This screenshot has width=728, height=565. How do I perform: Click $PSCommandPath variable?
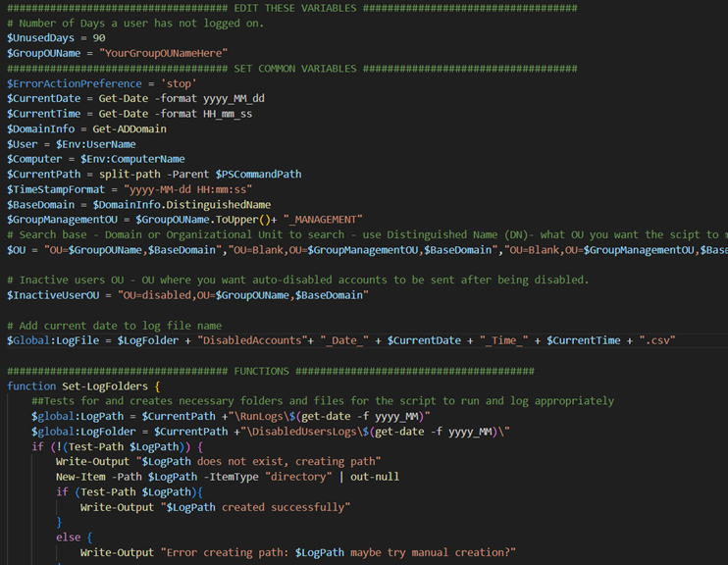click(259, 174)
